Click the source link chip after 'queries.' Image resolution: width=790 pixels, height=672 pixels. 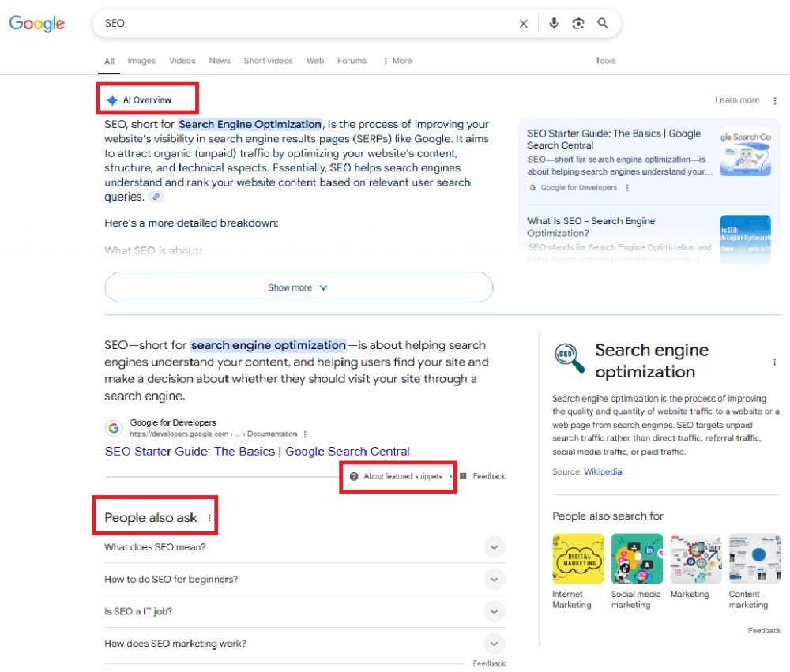point(156,197)
